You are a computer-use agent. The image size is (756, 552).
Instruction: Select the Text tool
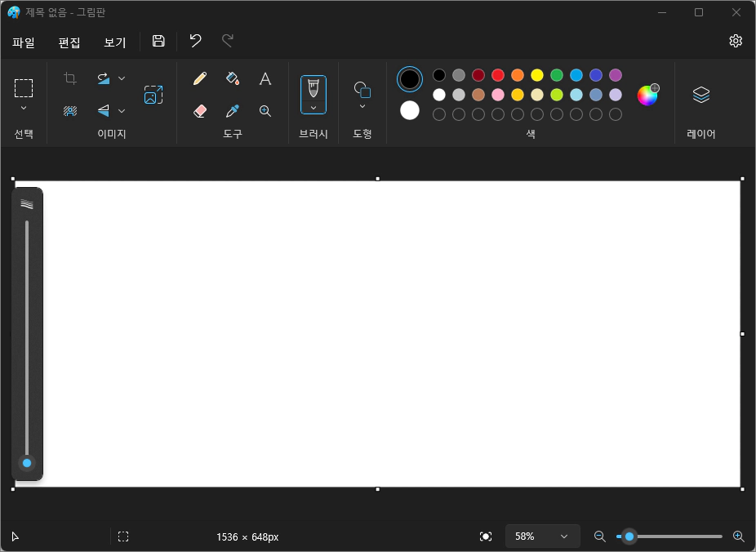coord(265,78)
